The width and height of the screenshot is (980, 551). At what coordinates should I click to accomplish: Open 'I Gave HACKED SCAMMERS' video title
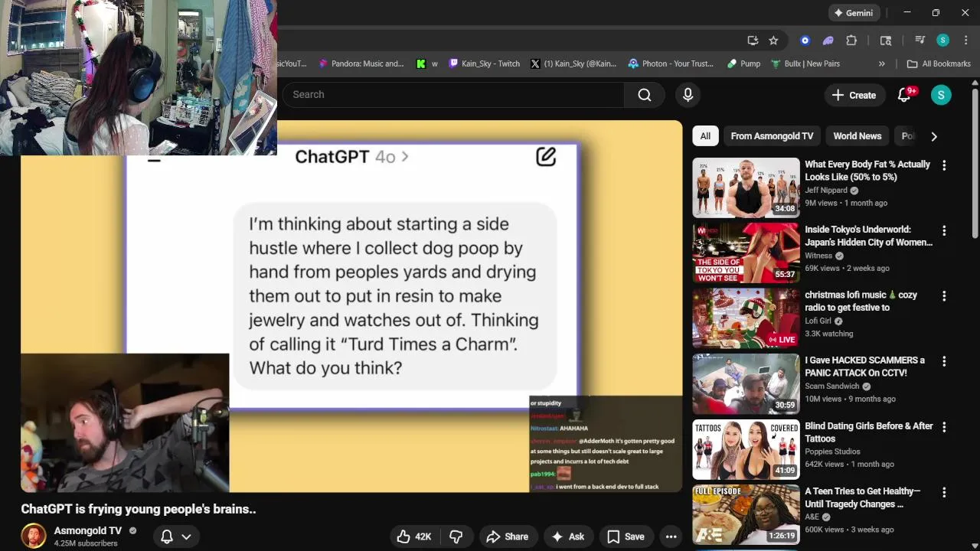(x=864, y=367)
